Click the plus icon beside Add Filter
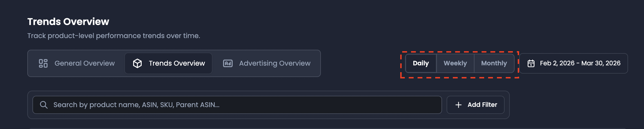The height and width of the screenshot is (129, 644). 459,105
